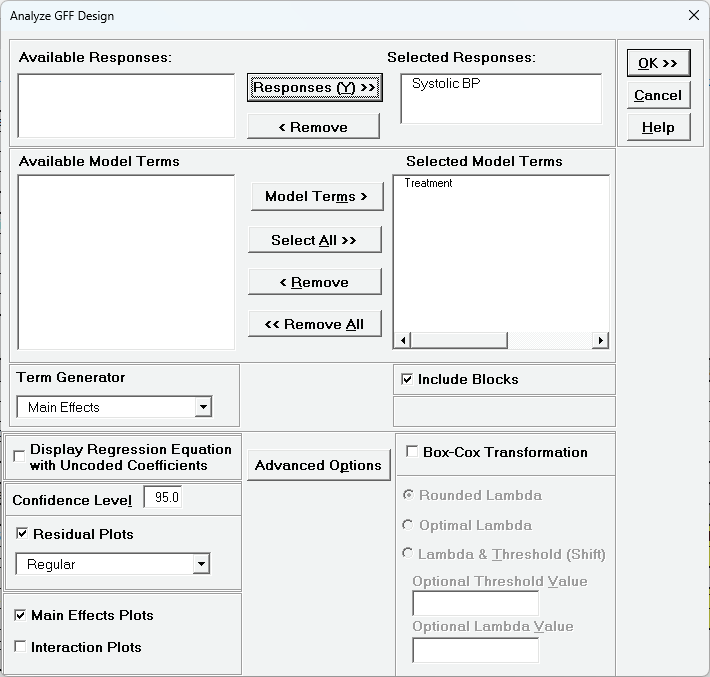This screenshot has height=677, width=710.
Task: Enable Box-Cox Transformation checkbox
Action: click(412, 452)
